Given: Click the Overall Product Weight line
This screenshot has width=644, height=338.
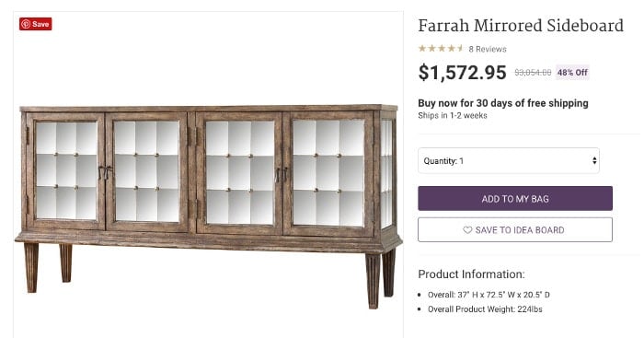Looking at the screenshot, I should tap(485, 309).
